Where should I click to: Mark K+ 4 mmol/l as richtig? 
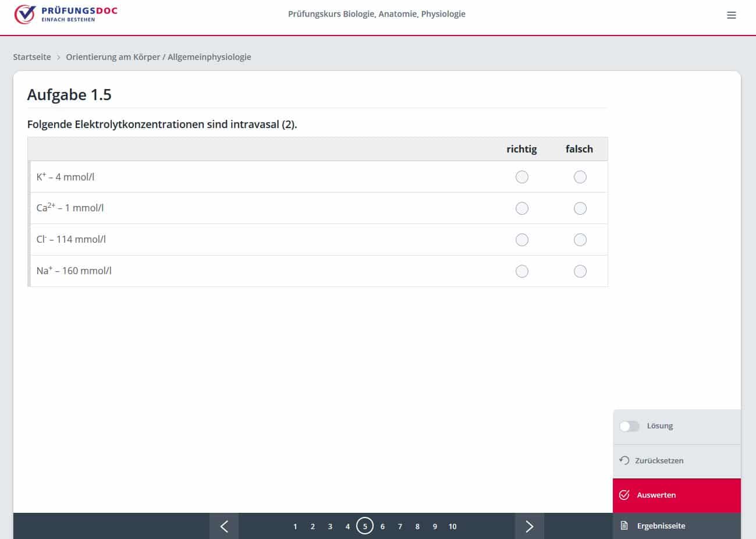(522, 177)
